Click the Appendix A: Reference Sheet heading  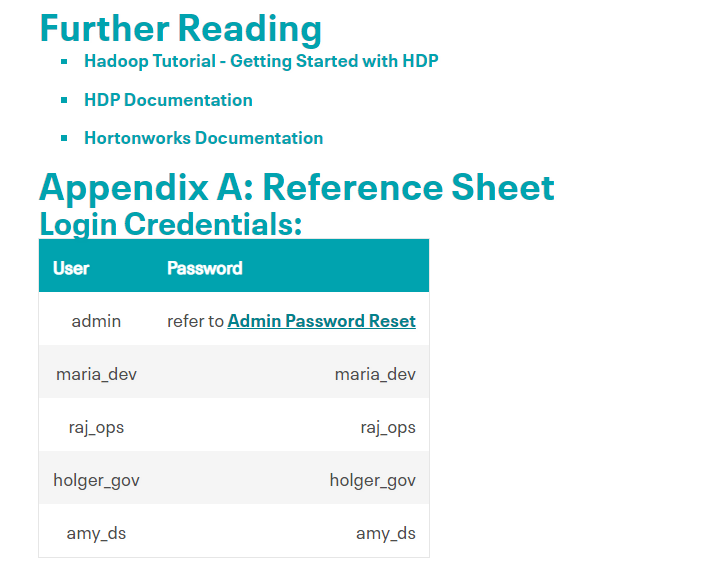[x=296, y=187]
